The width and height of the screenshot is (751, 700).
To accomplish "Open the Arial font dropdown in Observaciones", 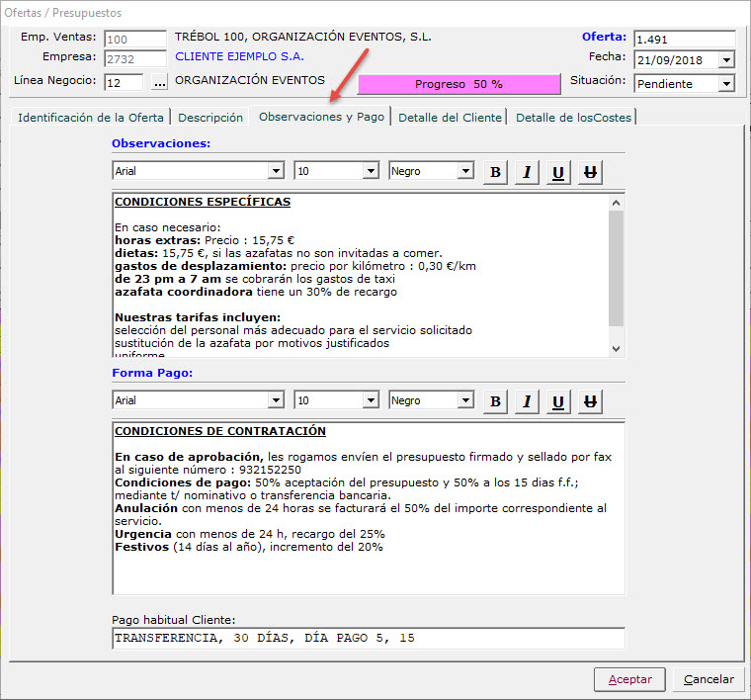I will tap(276, 171).
